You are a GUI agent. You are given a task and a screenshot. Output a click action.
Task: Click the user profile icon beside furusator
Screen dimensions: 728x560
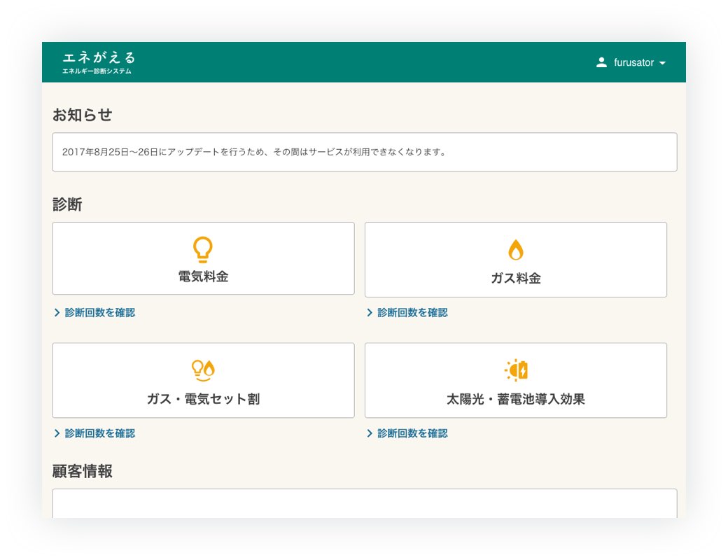click(601, 62)
